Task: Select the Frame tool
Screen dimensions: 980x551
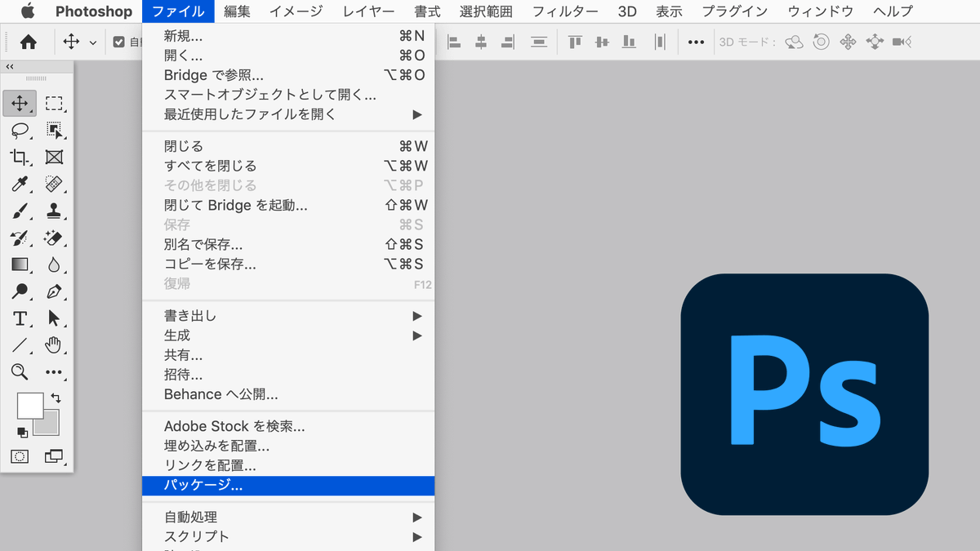Action: click(54, 157)
